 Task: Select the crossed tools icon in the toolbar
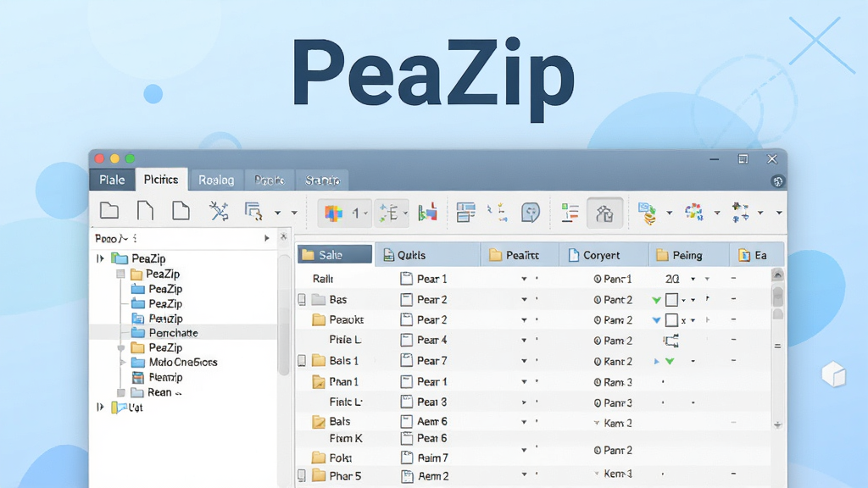pyautogui.click(x=219, y=211)
